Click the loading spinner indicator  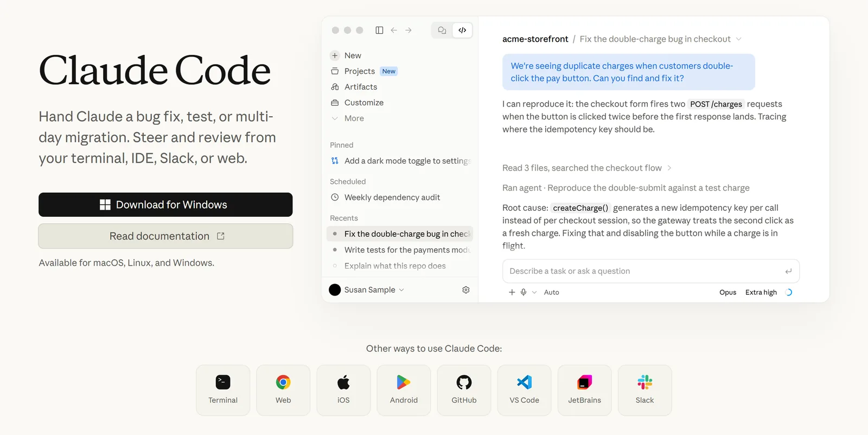click(789, 292)
